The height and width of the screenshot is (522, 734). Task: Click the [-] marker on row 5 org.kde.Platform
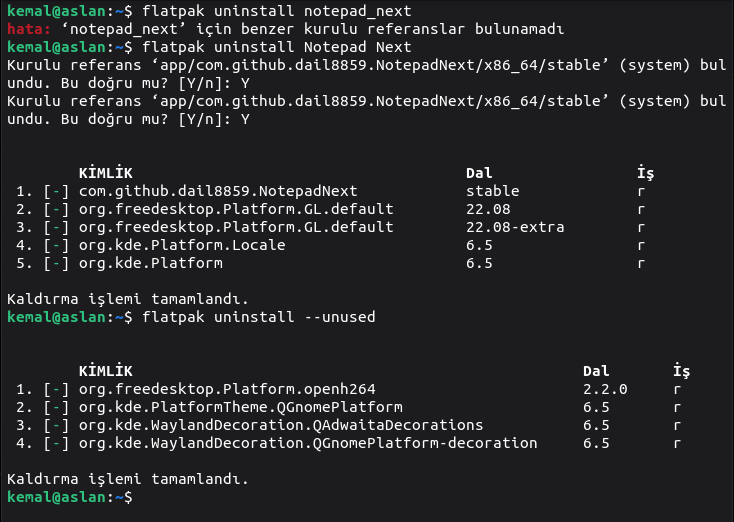pyautogui.click(x=56, y=264)
